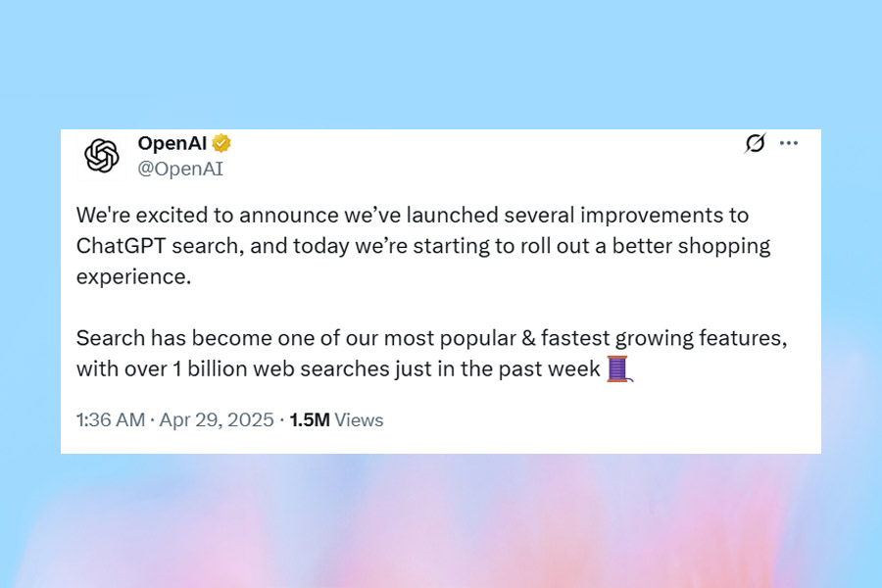This screenshot has width=882, height=588.
Task: Click the Views label text
Action: pos(359,420)
